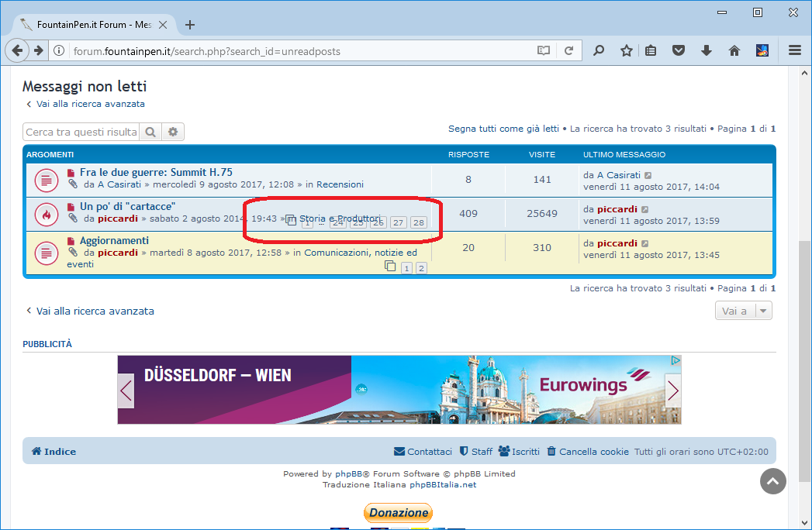Click Firefox bookmark star icon
Viewport: 812px width, 530px height.
click(x=626, y=51)
